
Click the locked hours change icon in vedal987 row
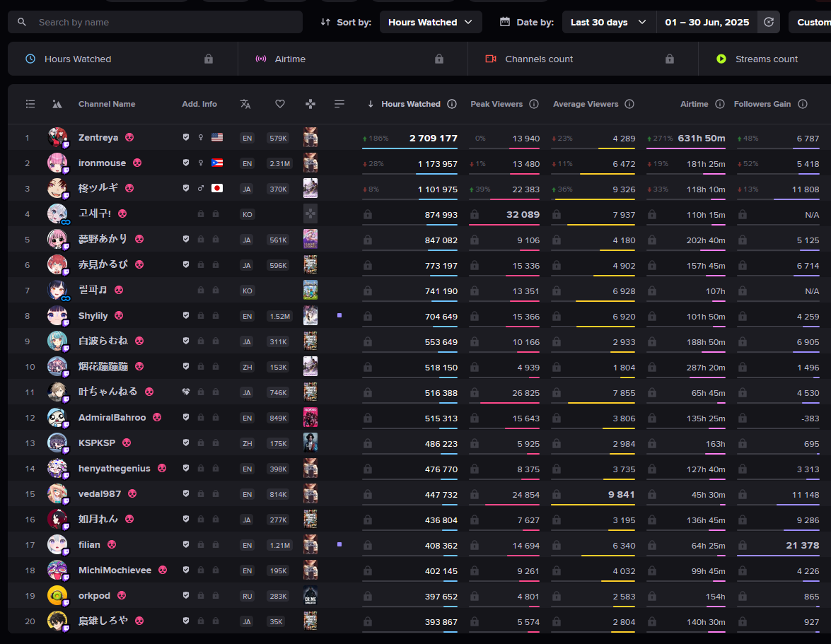click(367, 495)
